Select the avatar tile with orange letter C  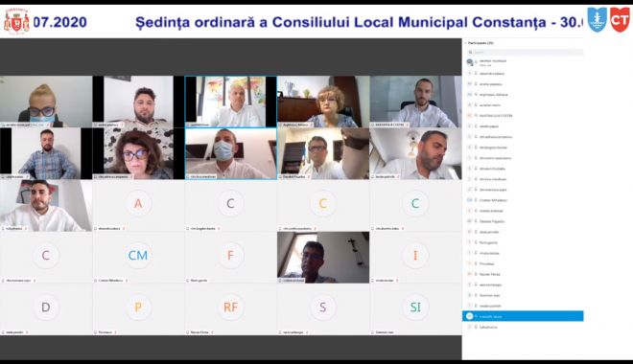point(323,206)
